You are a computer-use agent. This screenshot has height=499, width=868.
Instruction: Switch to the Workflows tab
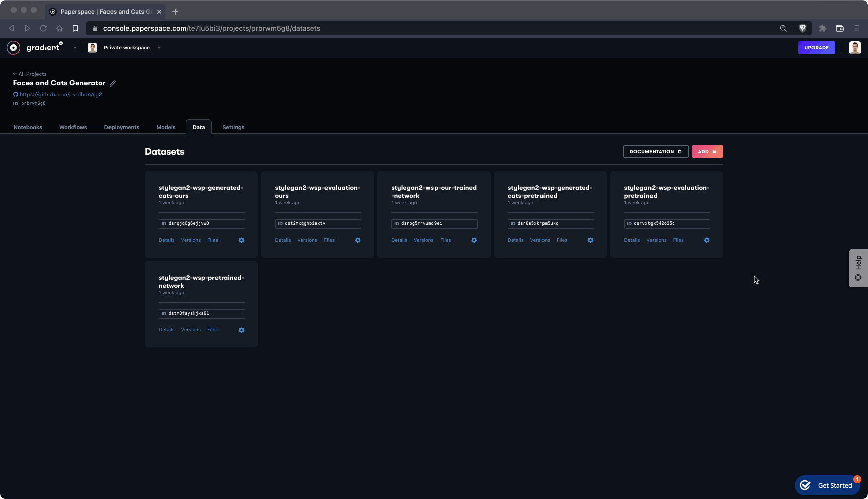click(73, 127)
